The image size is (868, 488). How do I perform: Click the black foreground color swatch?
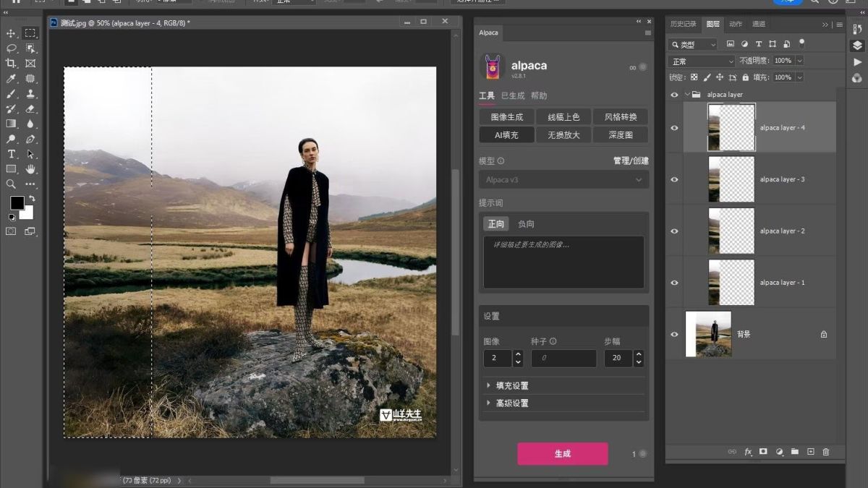pyautogui.click(x=17, y=202)
